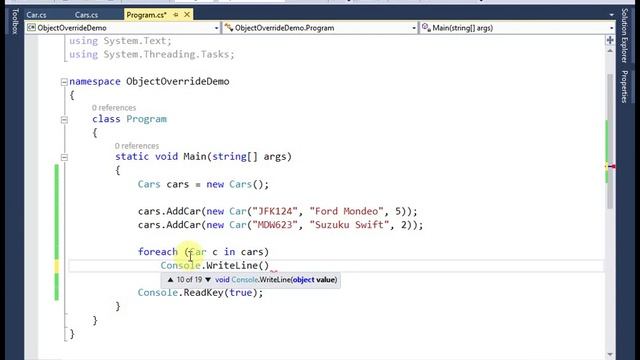Click the foreach keyword

pyautogui.click(x=158, y=252)
